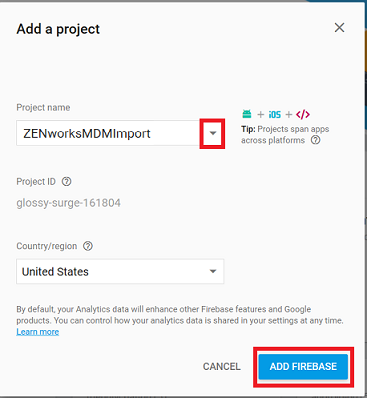Click the Tip: Projects span apps text
Screen dimensions: 367x398
pos(285,129)
